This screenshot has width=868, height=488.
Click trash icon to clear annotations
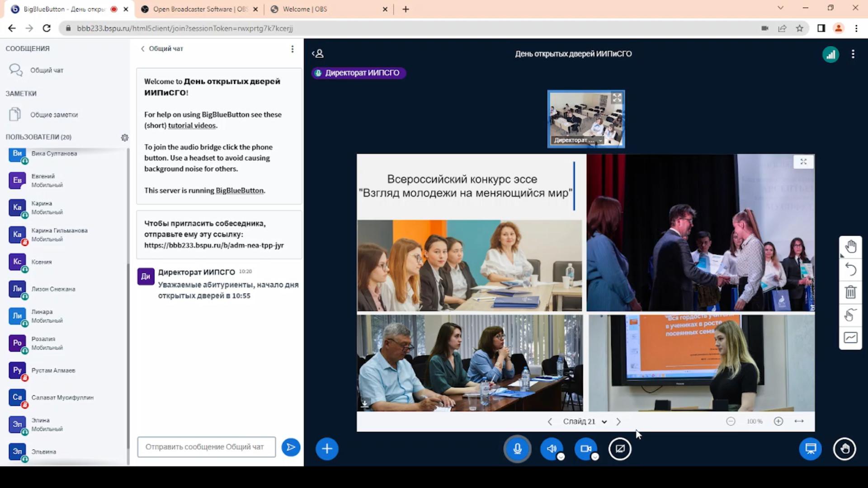pyautogui.click(x=850, y=292)
